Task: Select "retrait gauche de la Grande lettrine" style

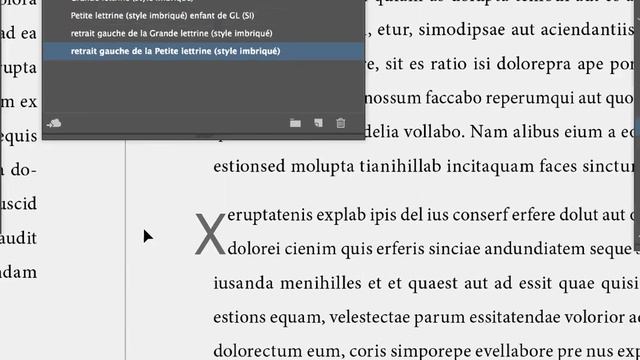Action: (x=203, y=33)
